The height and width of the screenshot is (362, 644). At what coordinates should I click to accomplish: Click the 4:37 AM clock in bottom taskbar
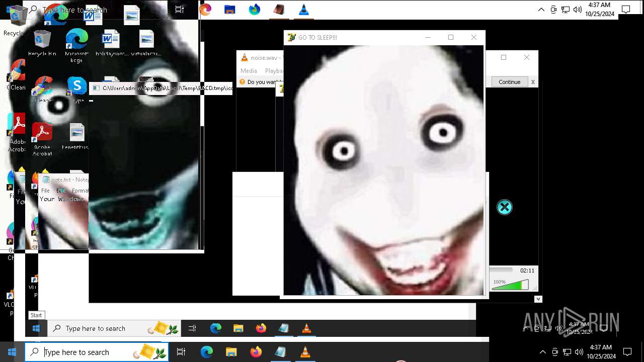tap(600, 352)
